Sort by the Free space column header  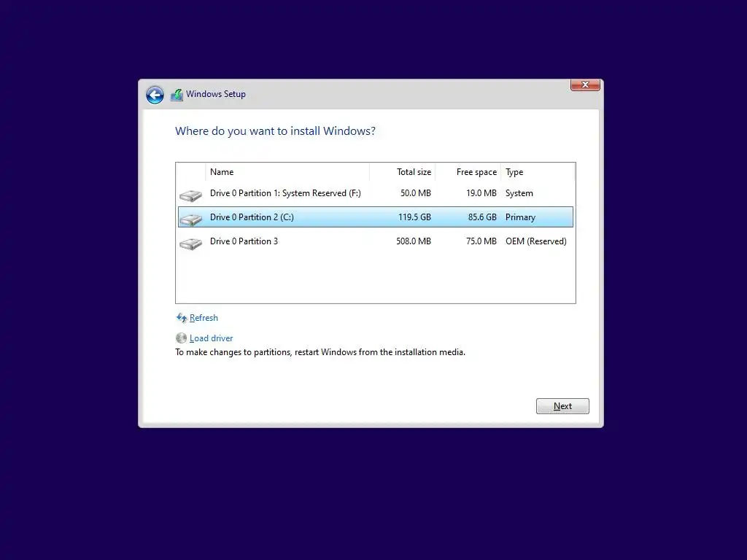(468, 172)
